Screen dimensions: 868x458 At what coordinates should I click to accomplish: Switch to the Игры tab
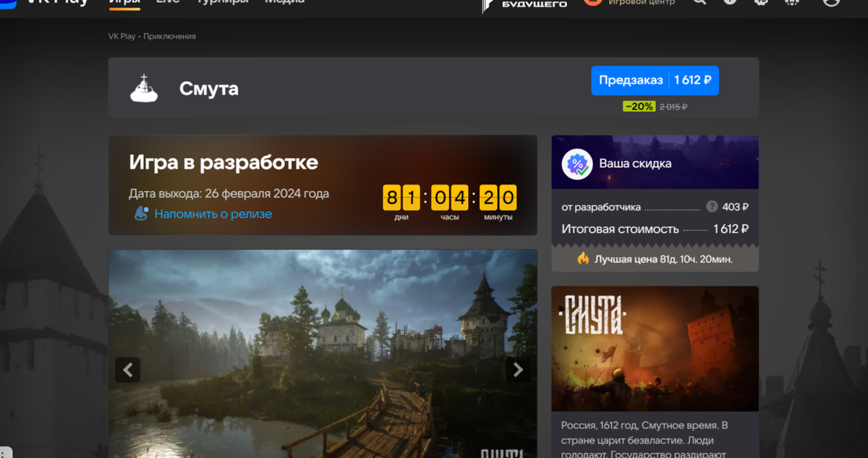pyautogui.click(x=124, y=2)
